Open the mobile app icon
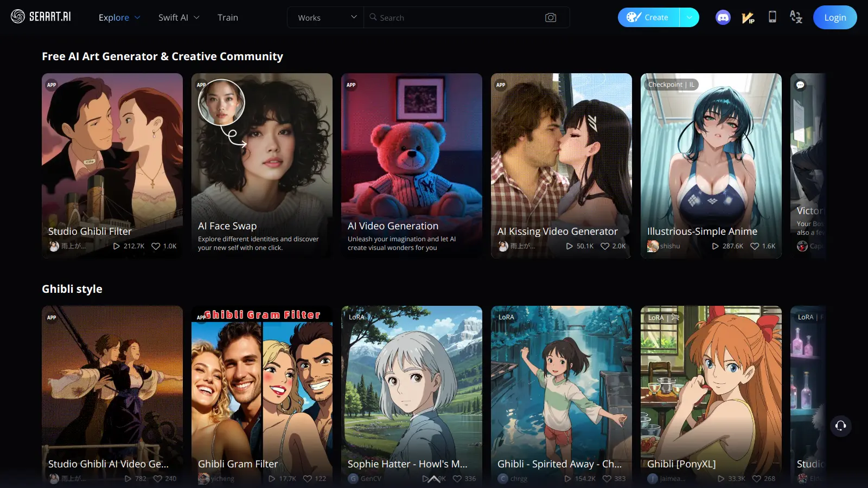The image size is (868, 488). (772, 17)
